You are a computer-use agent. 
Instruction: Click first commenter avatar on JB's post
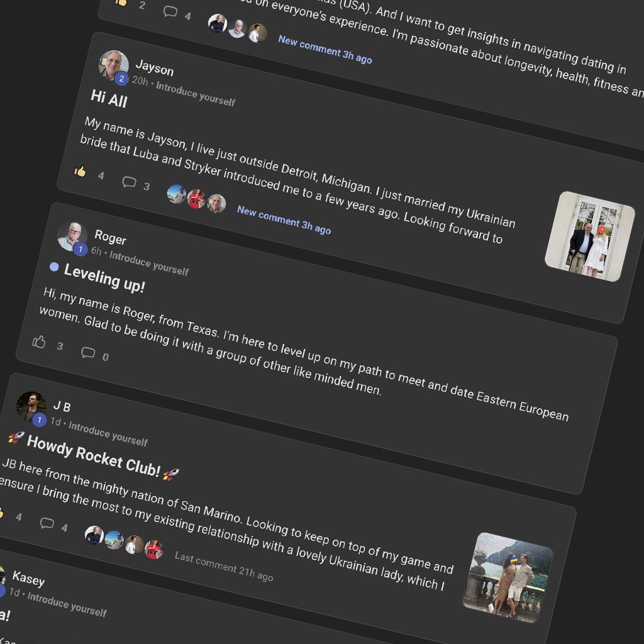[x=94, y=535]
